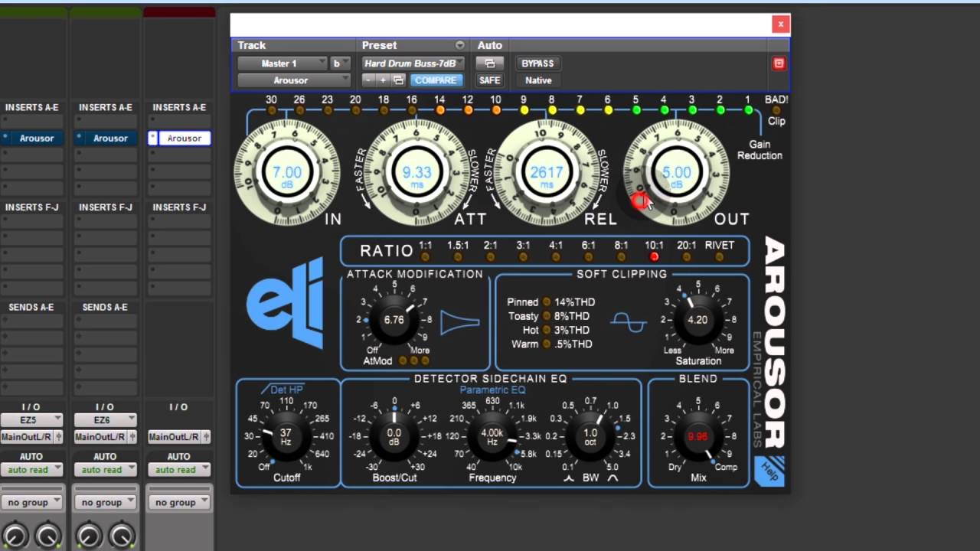The height and width of the screenshot is (551, 980).
Task: Click the AtMod knob showing 6.76
Action: (x=394, y=320)
